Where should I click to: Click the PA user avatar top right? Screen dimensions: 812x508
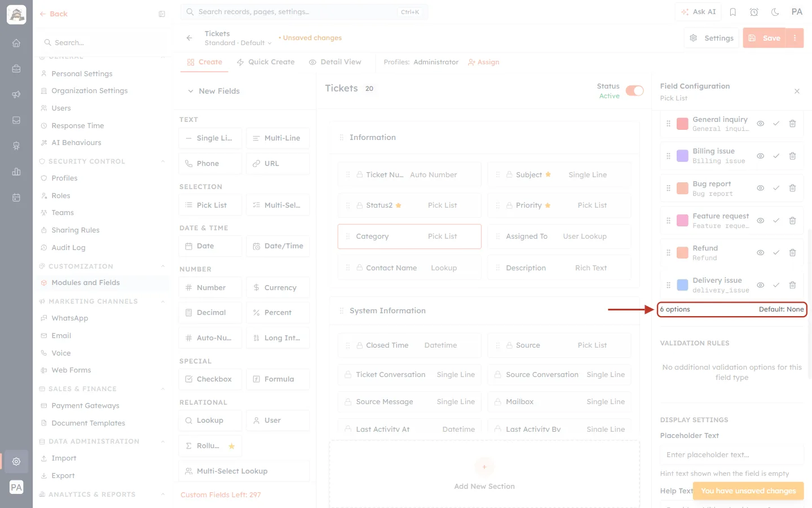797,12
